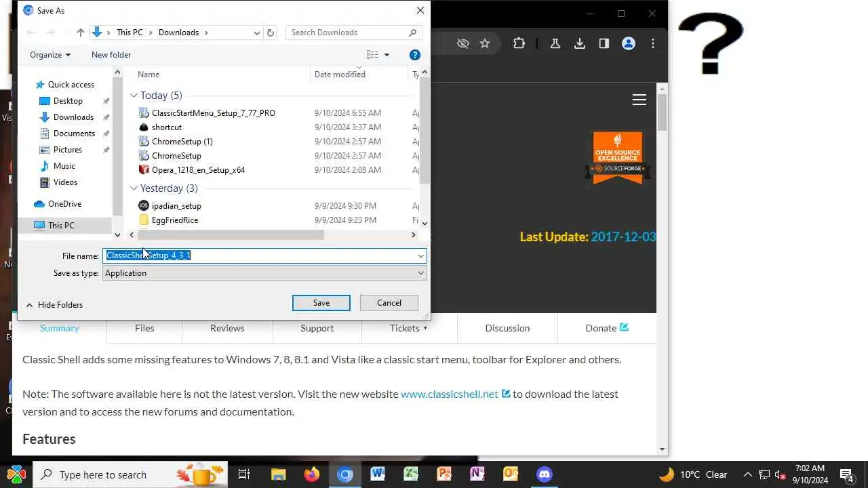Open Chrome Extensions puzzle icon
868x488 pixels.
[x=519, y=43]
